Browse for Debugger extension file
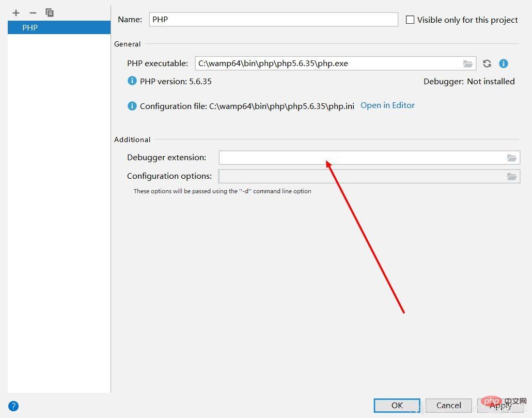This screenshot has width=532, height=418. click(x=512, y=158)
